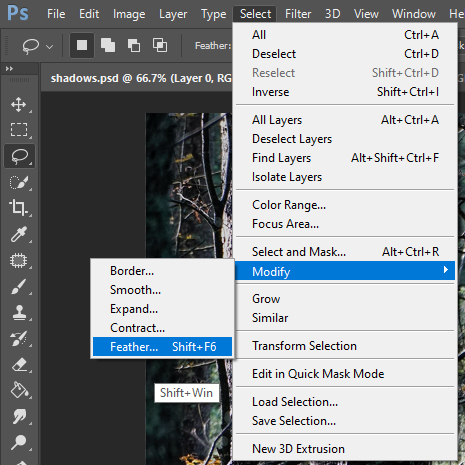Image resolution: width=465 pixels, height=465 pixels.
Task: Select the Lasso tool in toolbar
Action: (19, 156)
